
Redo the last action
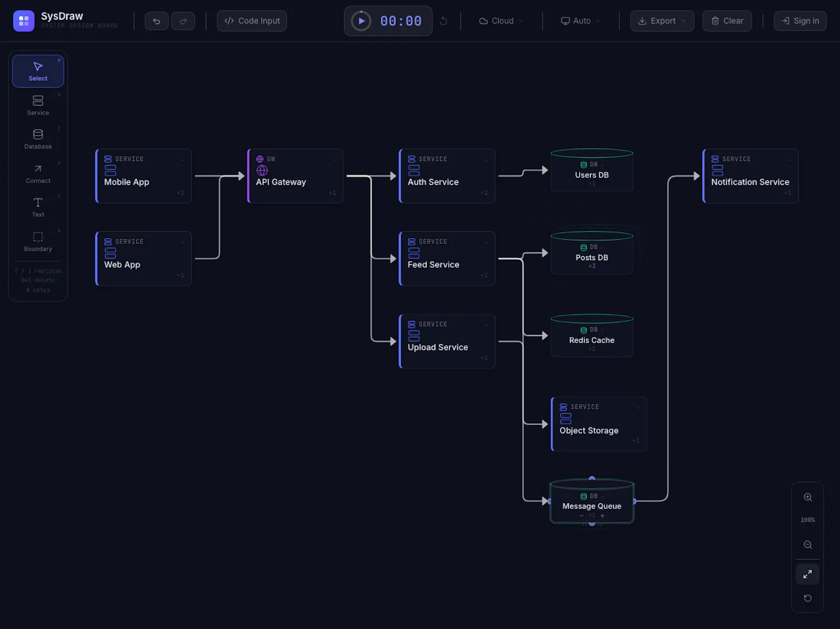pyautogui.click(x=183, y=21)
